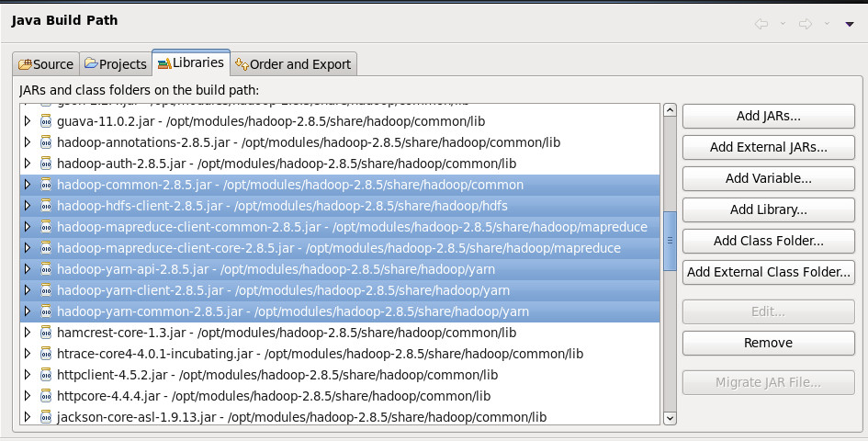This screenshot has width=868, height=441.
Task: Click the list scrollbar up arrow
Action: (x=670, y=109)
